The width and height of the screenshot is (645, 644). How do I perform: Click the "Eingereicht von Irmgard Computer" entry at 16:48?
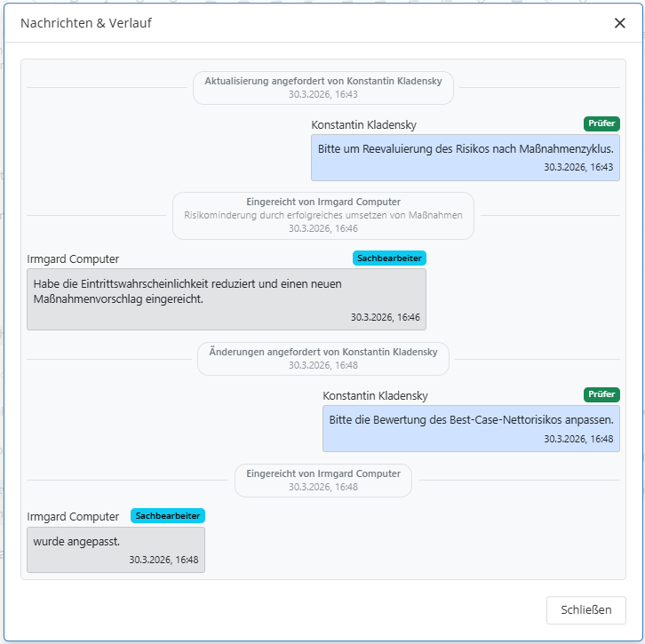[323, 480]
